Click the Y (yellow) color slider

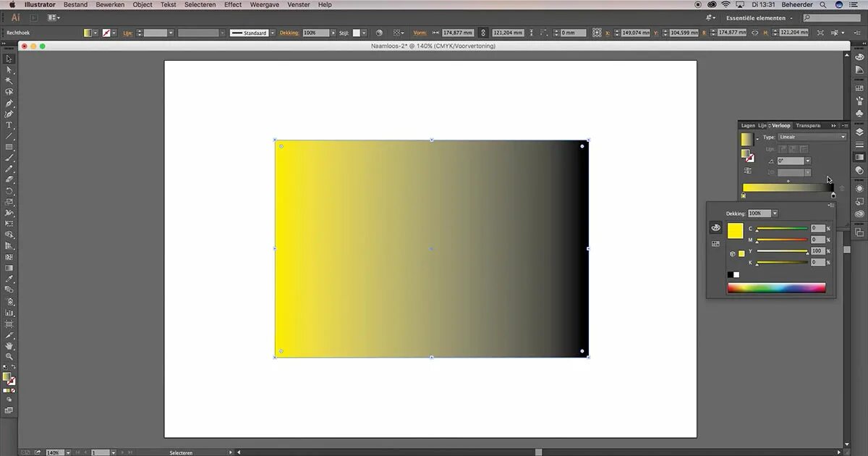pyautogui.click(x=782, y=251)
